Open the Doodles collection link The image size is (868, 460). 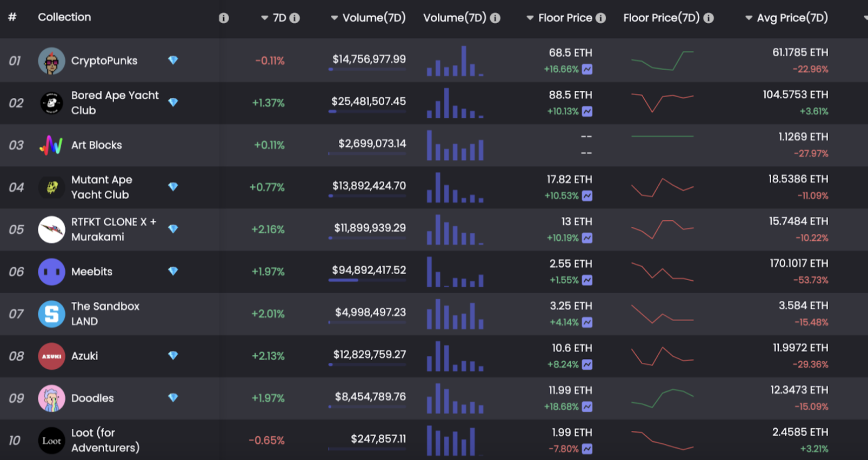pyautogui.click(x=92, y=398)
